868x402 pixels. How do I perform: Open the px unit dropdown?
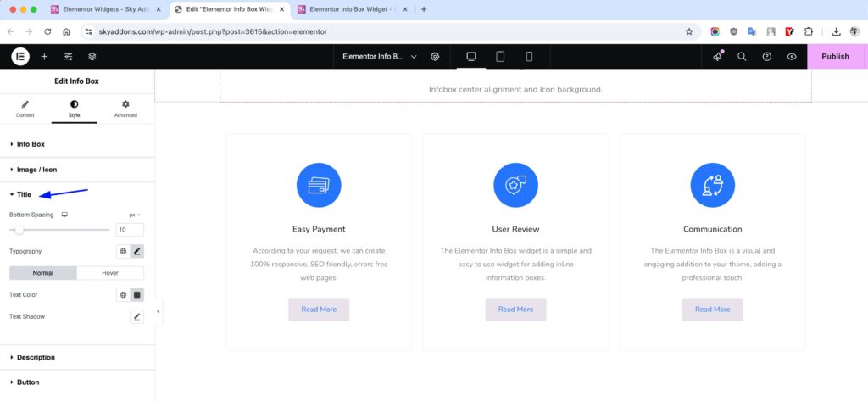(x=135, y=215)
